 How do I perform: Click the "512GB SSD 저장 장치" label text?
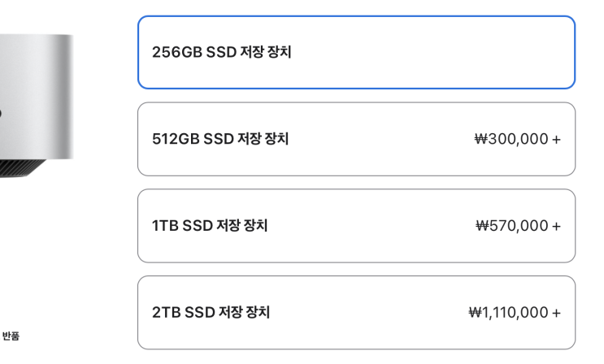(x=220, y=139)
